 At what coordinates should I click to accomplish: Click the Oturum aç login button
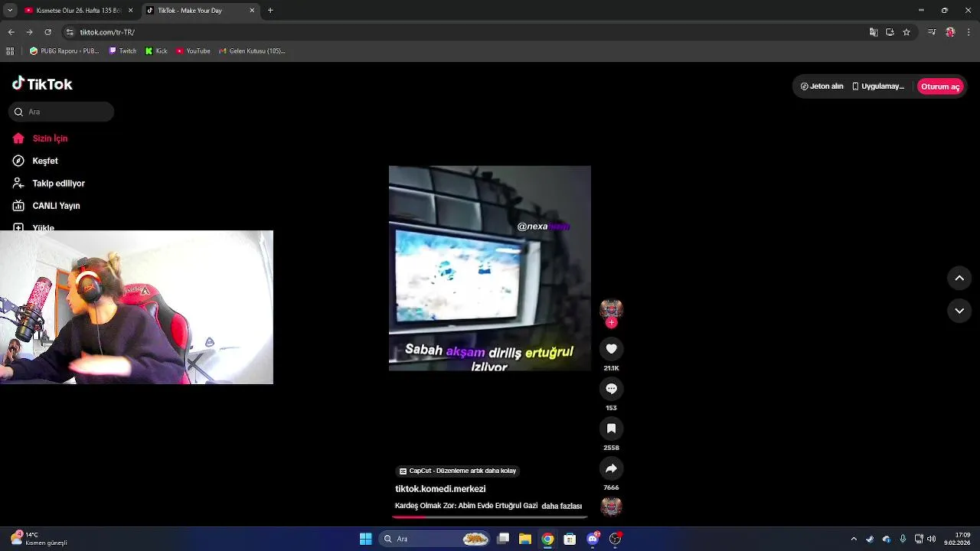pos(940,86)
